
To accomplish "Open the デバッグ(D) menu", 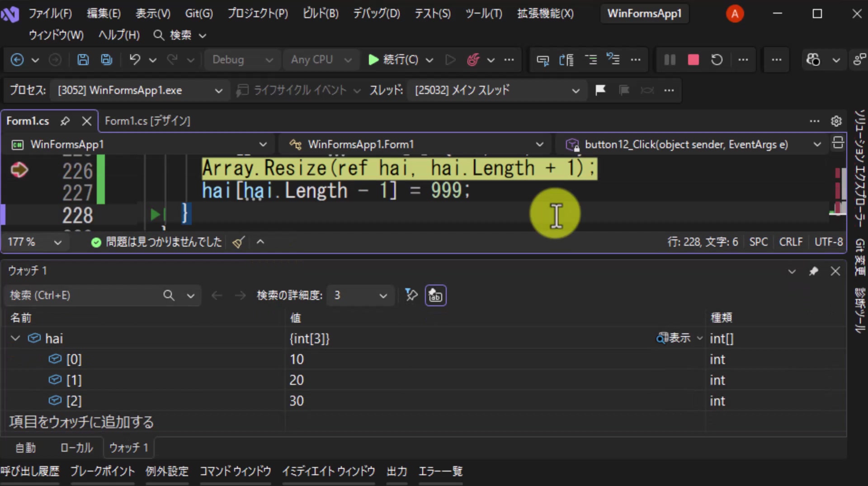I will (x=377, y=14).
